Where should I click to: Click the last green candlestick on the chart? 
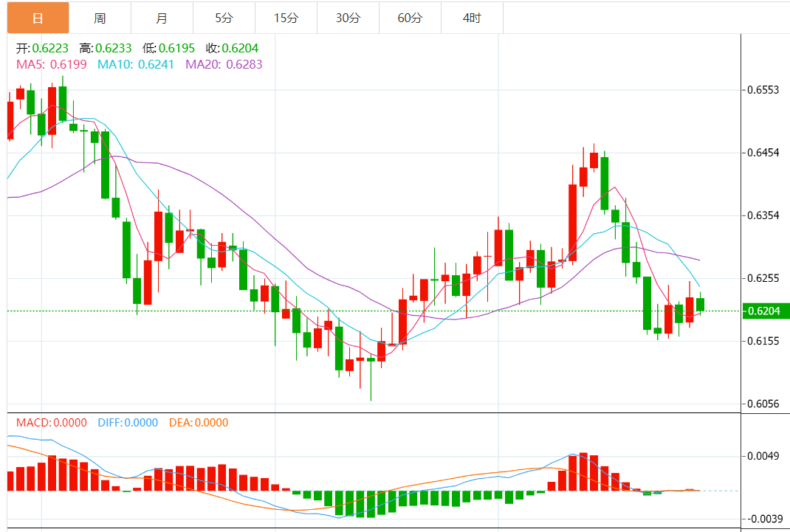pyautogui.click(x=701, y=304)
